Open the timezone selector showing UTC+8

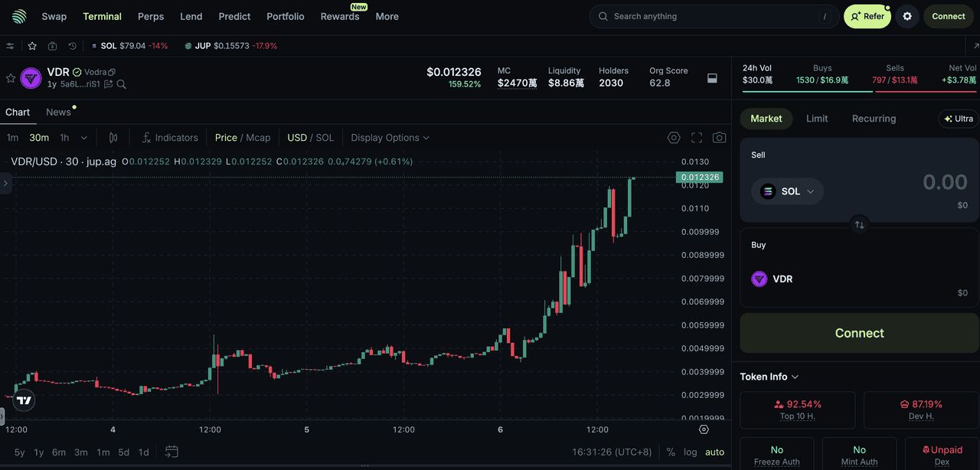612,452
